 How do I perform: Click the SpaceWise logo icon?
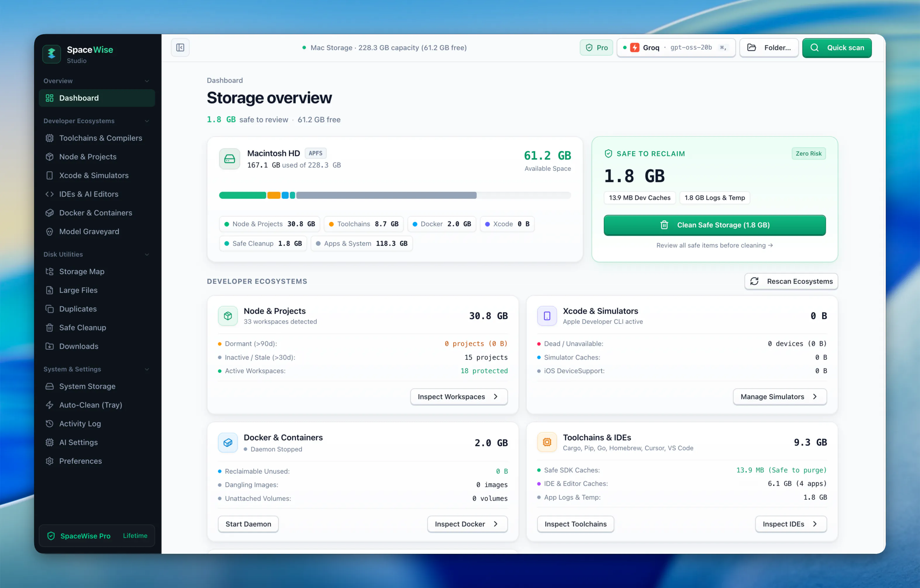point(51,54)
